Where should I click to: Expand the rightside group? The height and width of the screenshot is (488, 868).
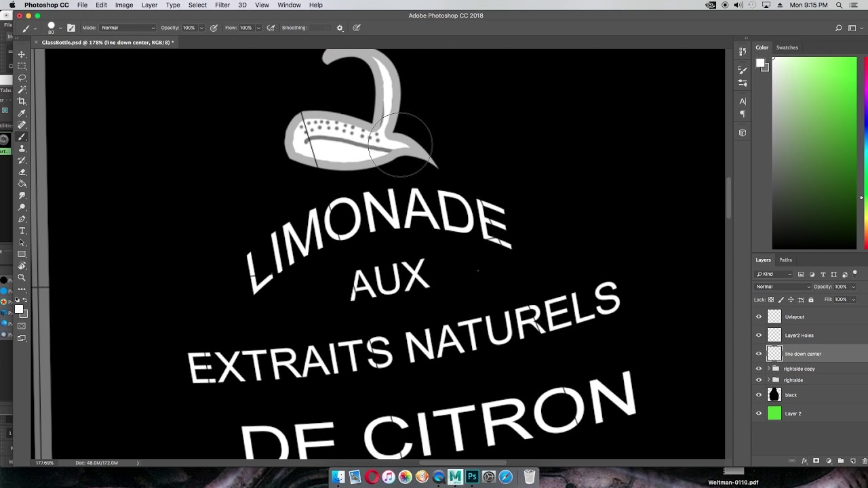point(768,380)
